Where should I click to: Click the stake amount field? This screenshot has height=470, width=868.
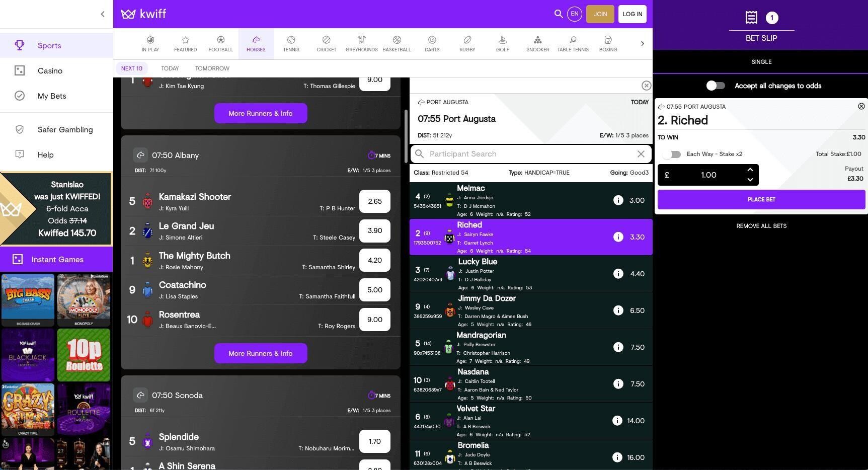(x=708, y=175)
